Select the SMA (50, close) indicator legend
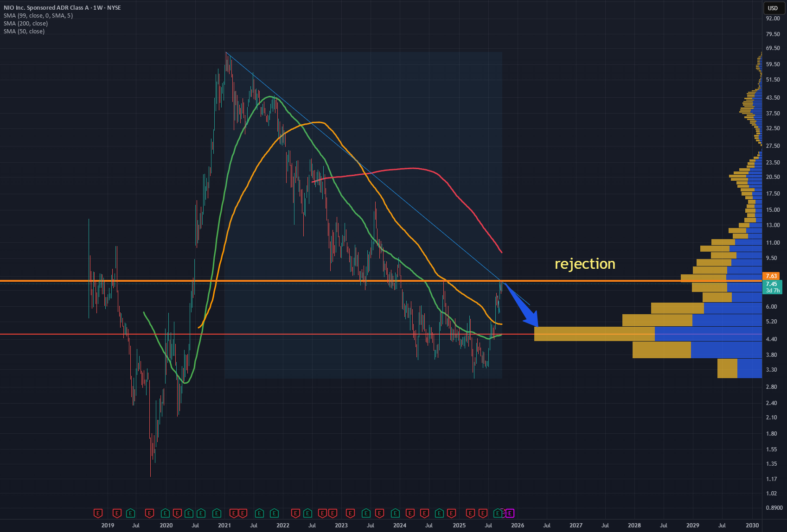 click(24, 31)
